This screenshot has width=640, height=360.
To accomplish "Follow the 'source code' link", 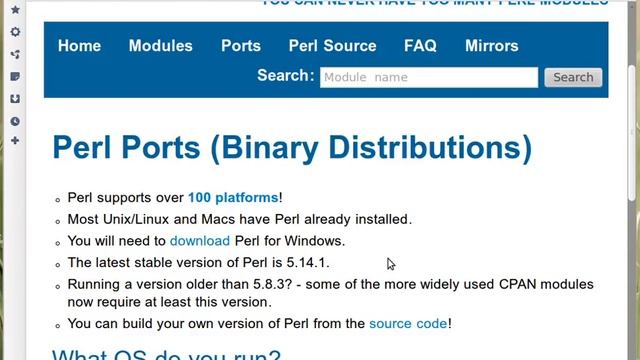I will click(x=408, y=324).
